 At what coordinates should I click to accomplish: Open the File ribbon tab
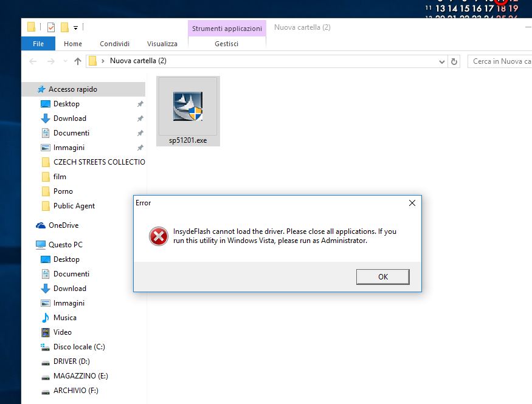coord(38,44)
